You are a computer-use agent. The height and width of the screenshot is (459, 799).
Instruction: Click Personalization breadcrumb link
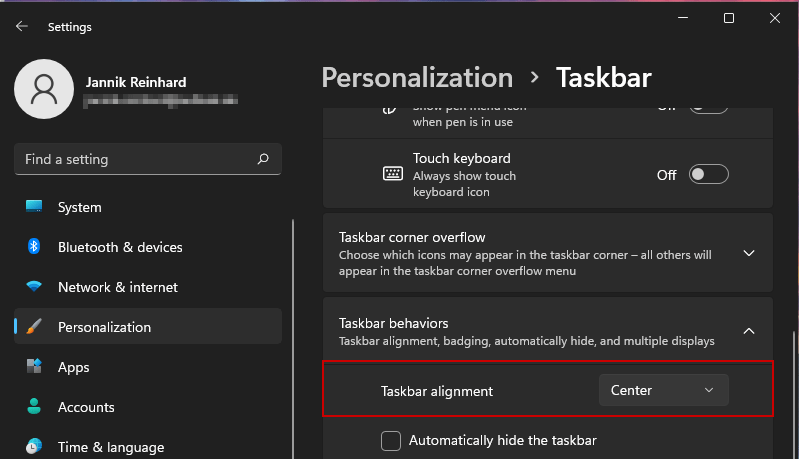tap(417, 77)
